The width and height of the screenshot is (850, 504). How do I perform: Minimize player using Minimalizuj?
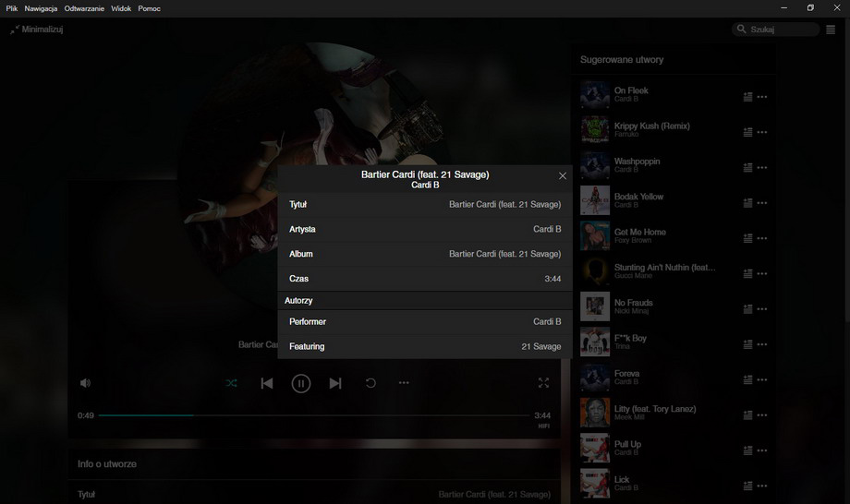(36, 30)
